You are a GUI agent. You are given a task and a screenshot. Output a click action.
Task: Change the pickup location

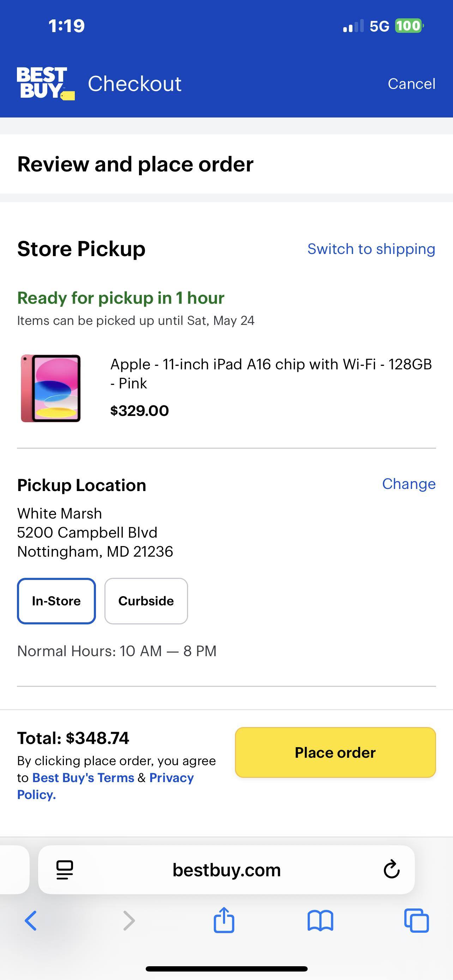pyautogui.click(x=409, y=484)
